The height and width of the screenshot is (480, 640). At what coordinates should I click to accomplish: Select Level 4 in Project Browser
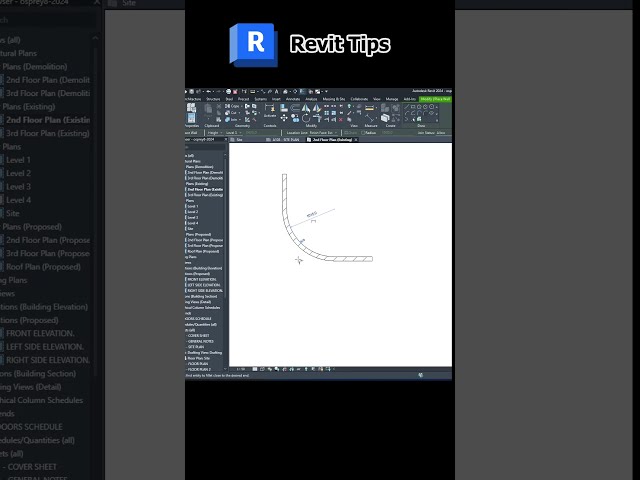click(193, 223)
